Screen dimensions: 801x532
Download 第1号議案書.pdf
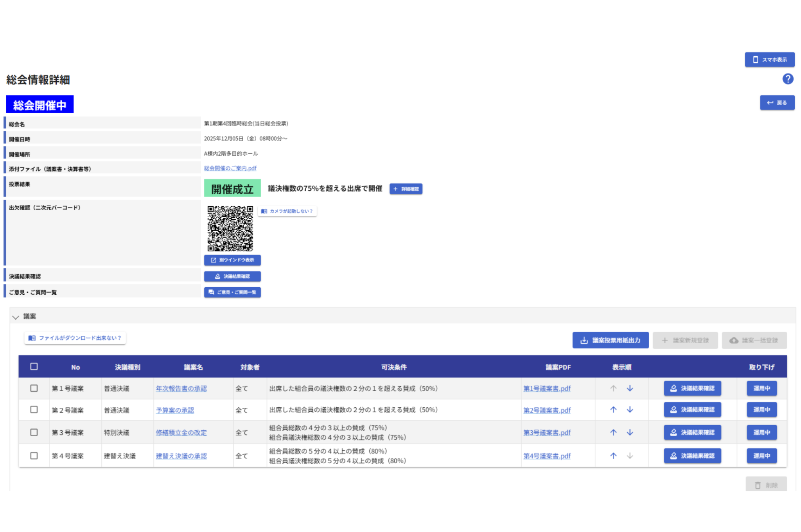547,389
